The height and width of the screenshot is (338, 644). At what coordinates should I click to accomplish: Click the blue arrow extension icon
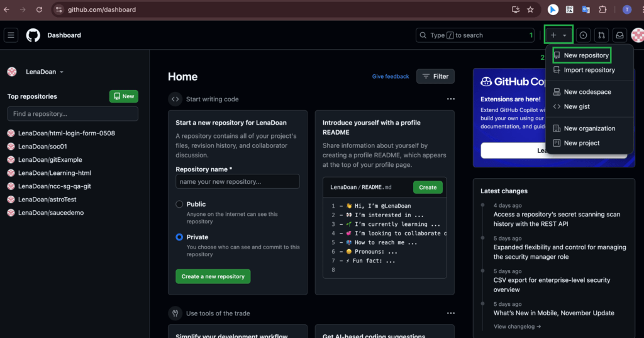(x=553, y=9)
